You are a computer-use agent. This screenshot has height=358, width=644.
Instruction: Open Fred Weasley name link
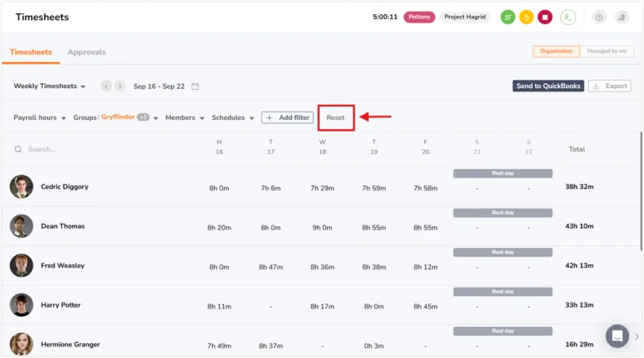tap(62, 266)
